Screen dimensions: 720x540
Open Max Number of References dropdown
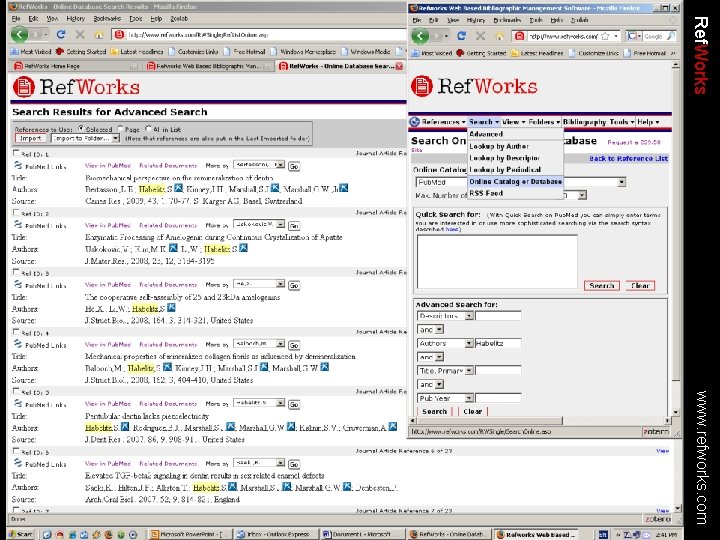pos(582,195)
